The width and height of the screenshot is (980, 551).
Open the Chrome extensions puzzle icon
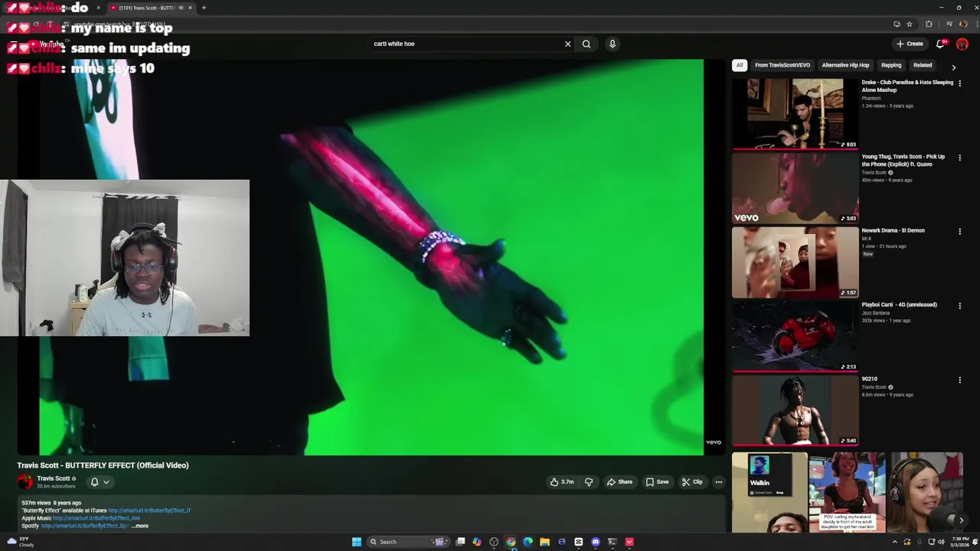click(929, 24)
